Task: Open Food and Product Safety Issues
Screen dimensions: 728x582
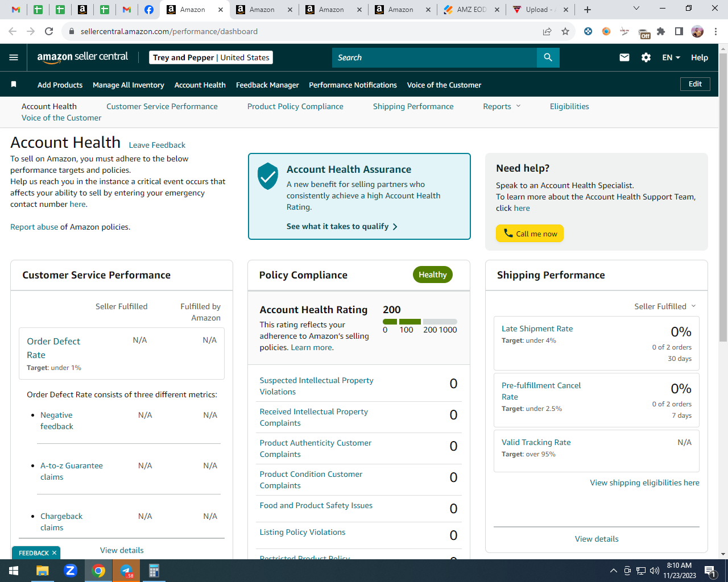Action: tap(316, 505)
